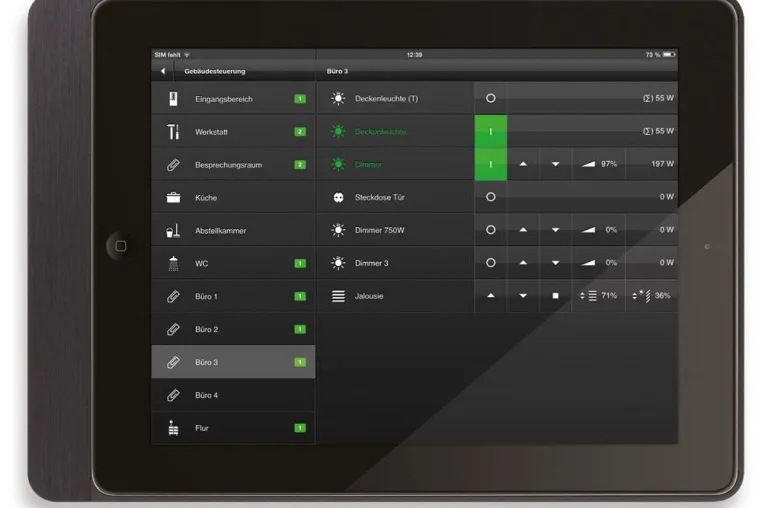Click the Büro 1 label
Screen dimensions: 762x508
click(x=207, y=297)
